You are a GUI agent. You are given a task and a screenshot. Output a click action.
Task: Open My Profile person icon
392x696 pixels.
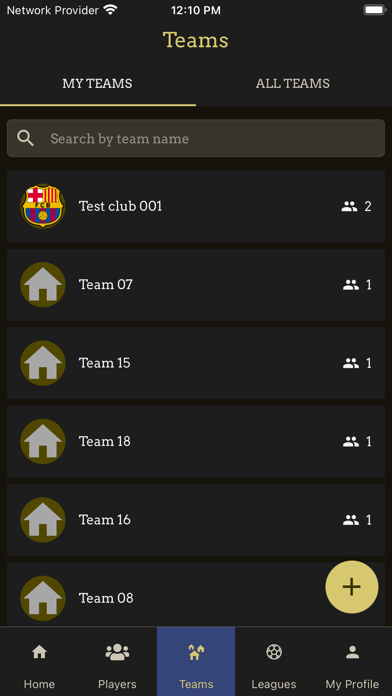click(x=352, y=652)
